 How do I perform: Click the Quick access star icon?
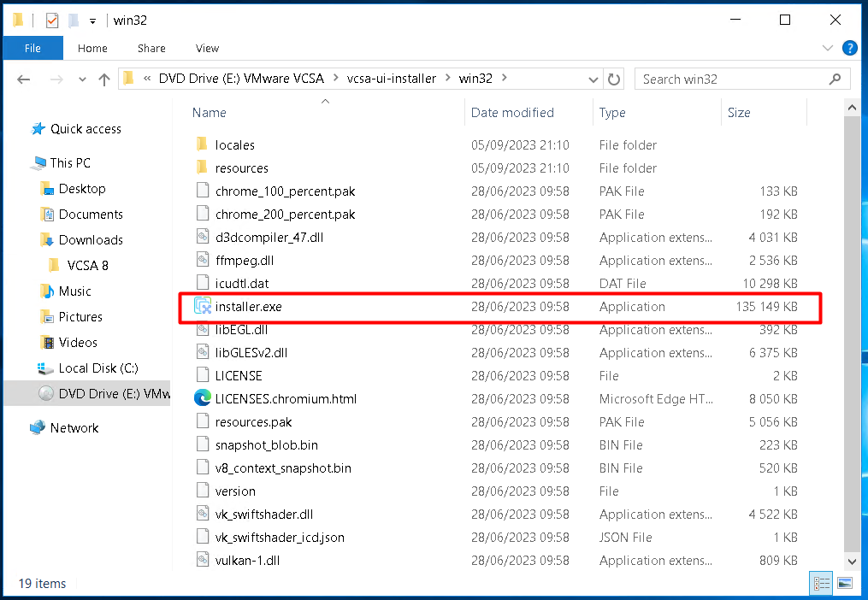pyautogui.click(x=38, y=129)
